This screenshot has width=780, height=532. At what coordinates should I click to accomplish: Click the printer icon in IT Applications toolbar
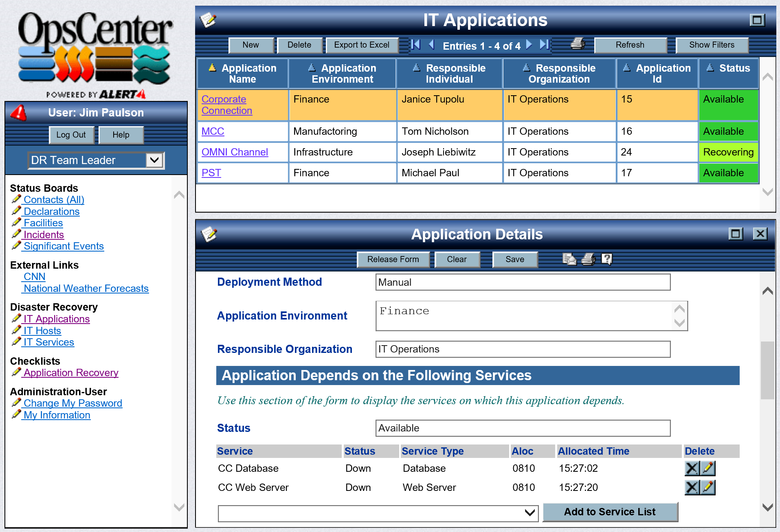click(578, 44)
